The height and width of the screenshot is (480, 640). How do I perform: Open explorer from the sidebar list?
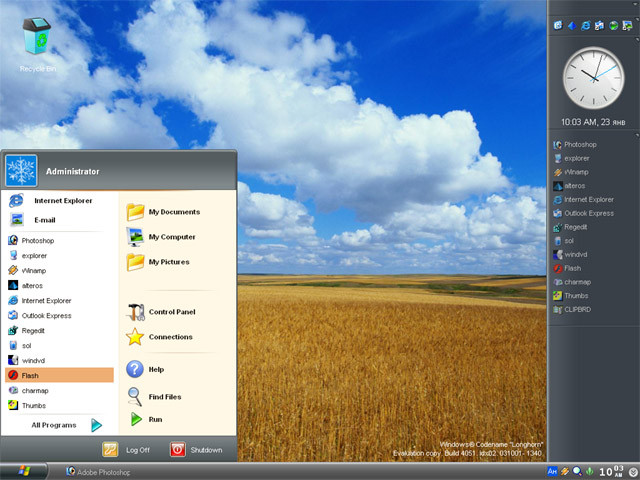pos(571,158)
